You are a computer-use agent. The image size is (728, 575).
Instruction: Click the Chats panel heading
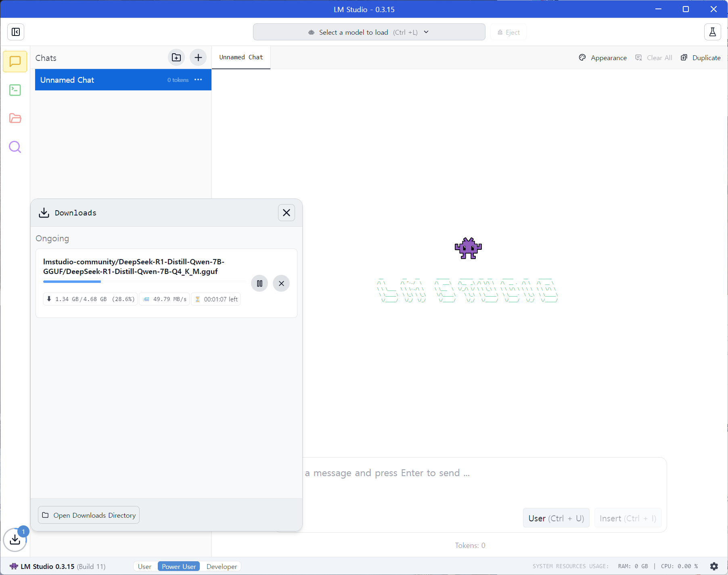coord(46,58)
